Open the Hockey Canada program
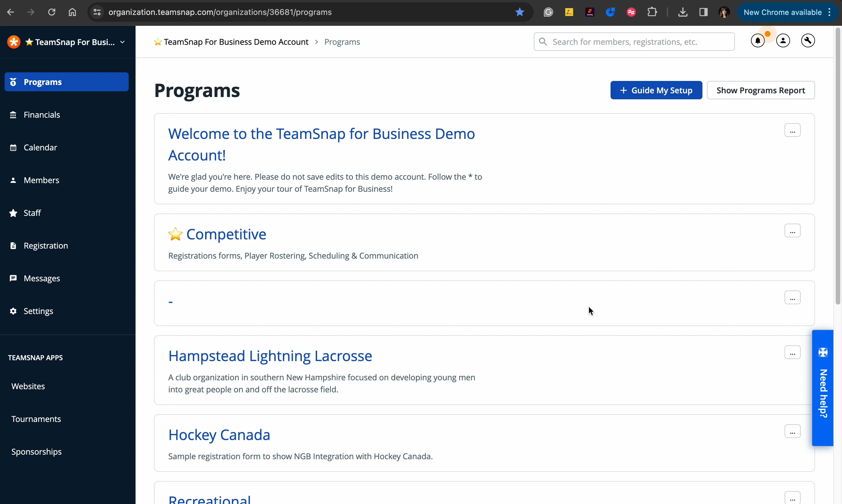Screen dimensions: 842x504 [219, 435]
